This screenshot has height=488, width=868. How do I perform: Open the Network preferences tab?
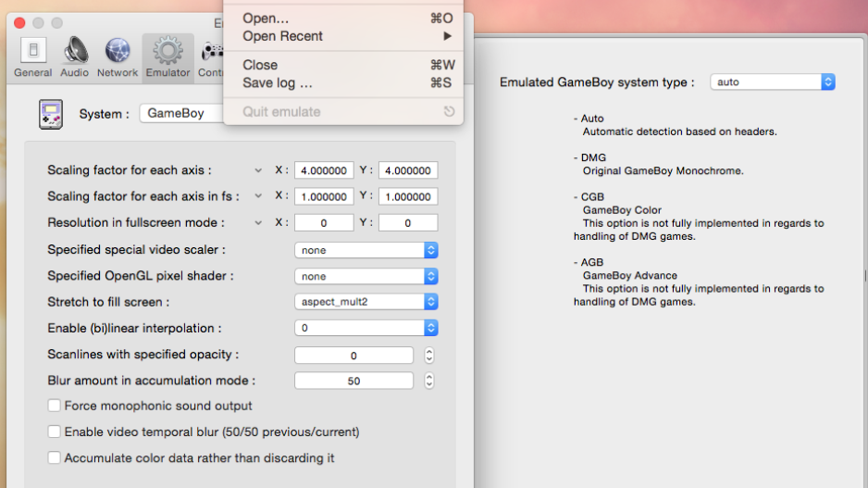[118, 57]
